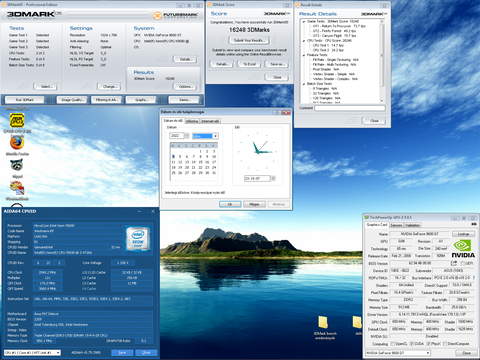Switch to the Graphics Card tab in GPU-Z
Image resolution: width=480 pixels, height=360 pixels.
[377, 225]
